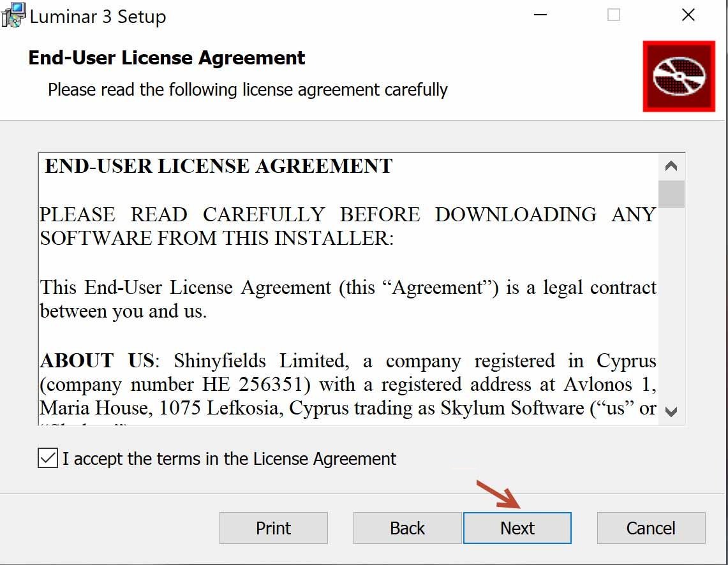Click the scroll down arrow in license box
728x565 pixels.
[x=671, y=411]
